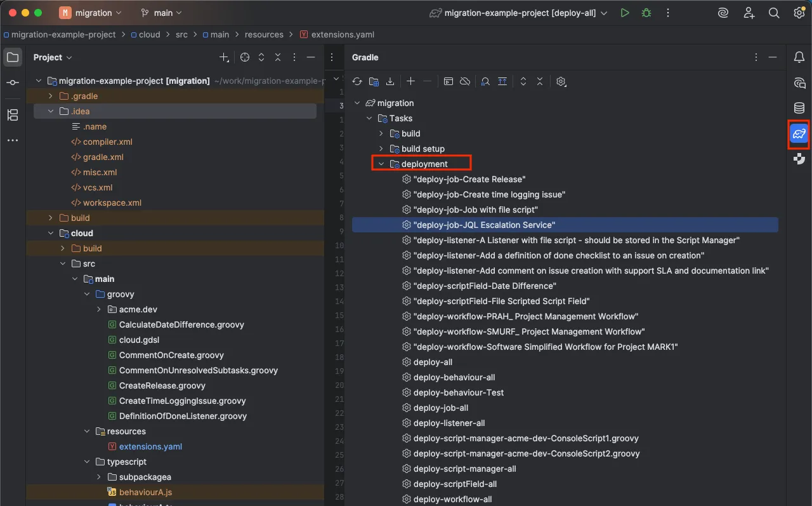Select deploy-listener-all task
Viewport: 812px width, 506px height.
[x=449, y=423]
